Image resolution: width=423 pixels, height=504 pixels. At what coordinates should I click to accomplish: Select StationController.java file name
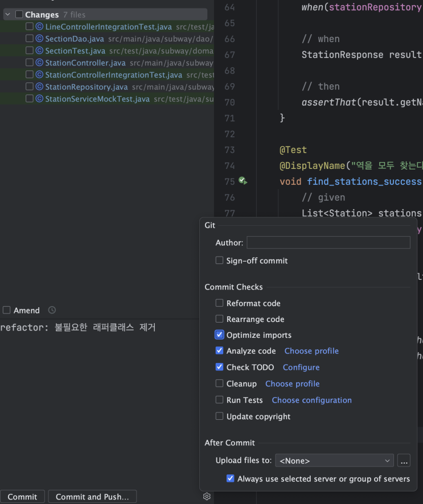coord(85,63)
